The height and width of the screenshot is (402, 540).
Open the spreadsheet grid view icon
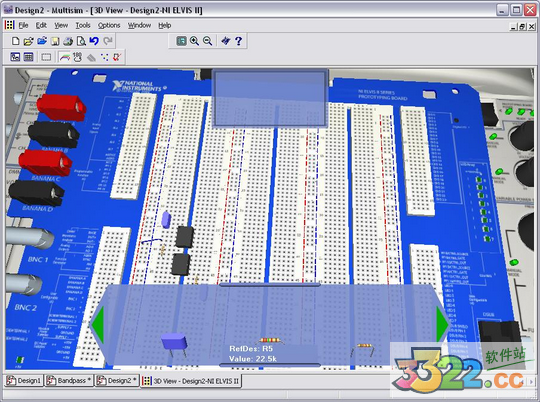[x=28, y=57]
